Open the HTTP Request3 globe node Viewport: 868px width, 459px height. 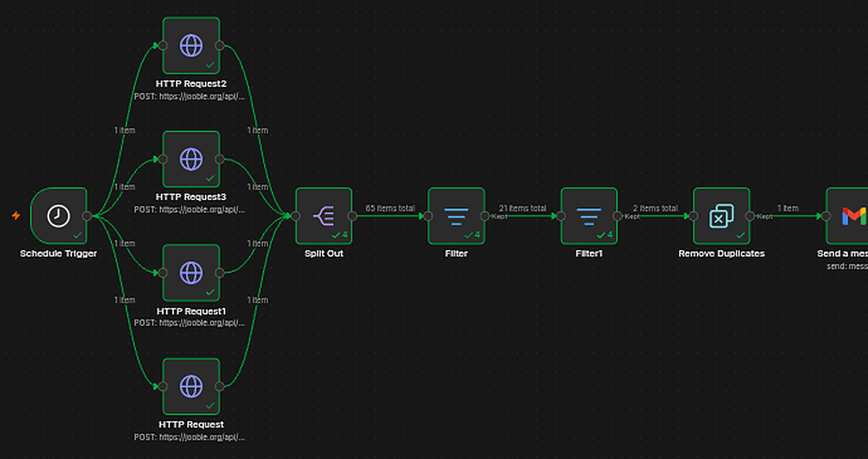coord(191,159)
